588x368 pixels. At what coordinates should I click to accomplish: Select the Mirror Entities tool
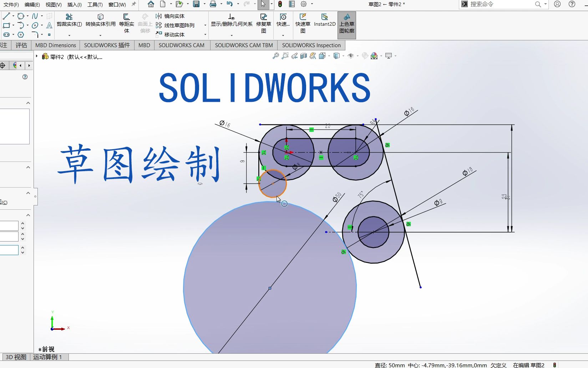pos(173,16)
